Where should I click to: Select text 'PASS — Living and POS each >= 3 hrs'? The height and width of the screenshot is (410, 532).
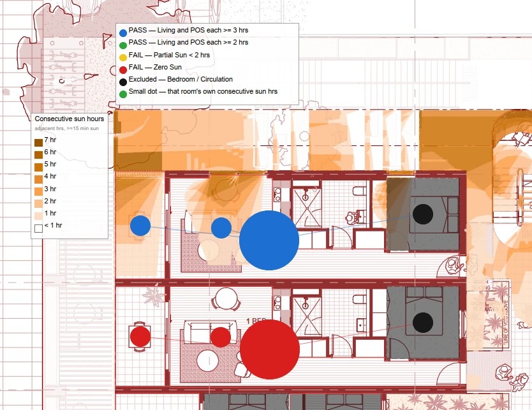[x=188, y=30]
